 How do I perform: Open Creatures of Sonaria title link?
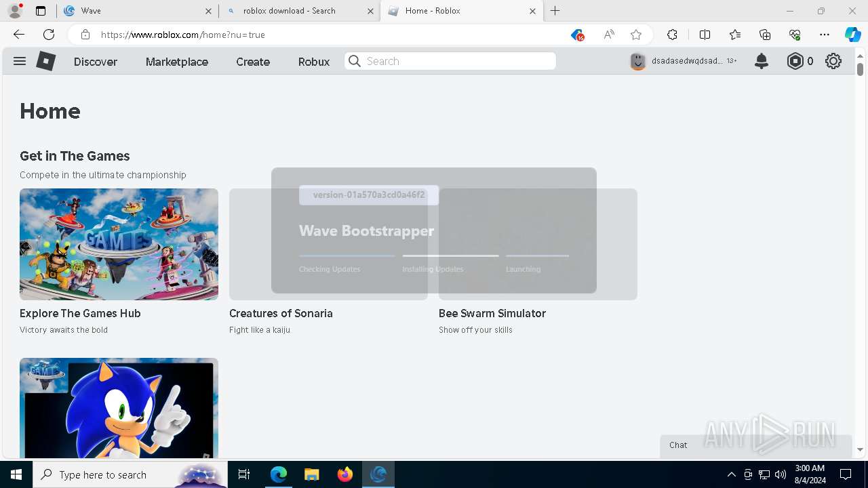point(281,313)
